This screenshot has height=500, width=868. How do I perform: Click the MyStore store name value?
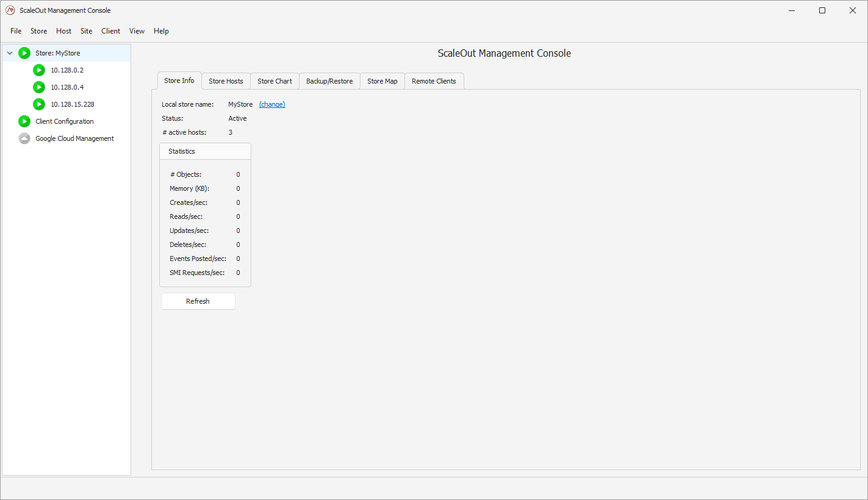coord(240,104)
